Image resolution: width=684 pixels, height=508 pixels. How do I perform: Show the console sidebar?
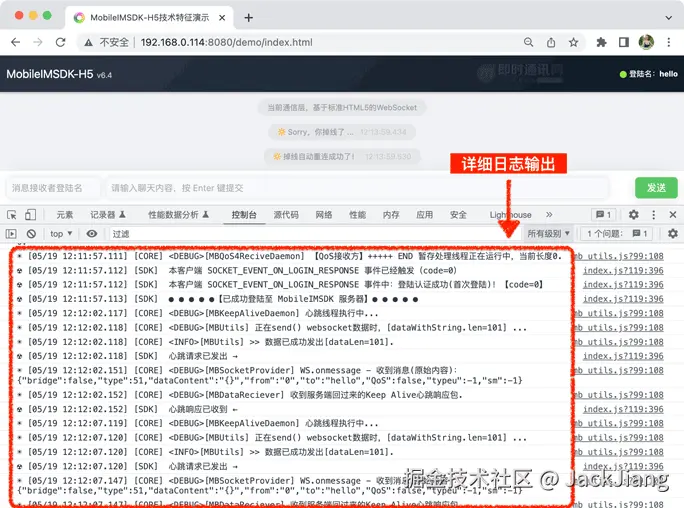pos(11,234)
